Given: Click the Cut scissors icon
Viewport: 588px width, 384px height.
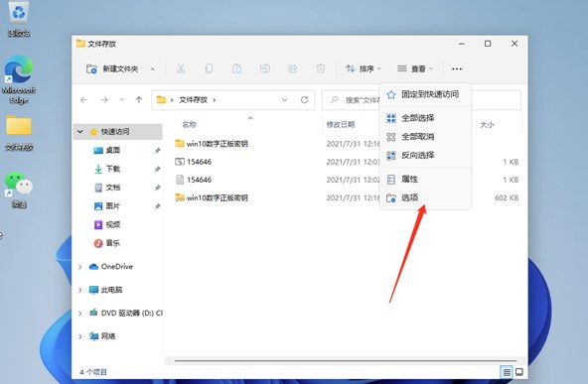Looking at the screenshot, I should (x=181, y=68).
